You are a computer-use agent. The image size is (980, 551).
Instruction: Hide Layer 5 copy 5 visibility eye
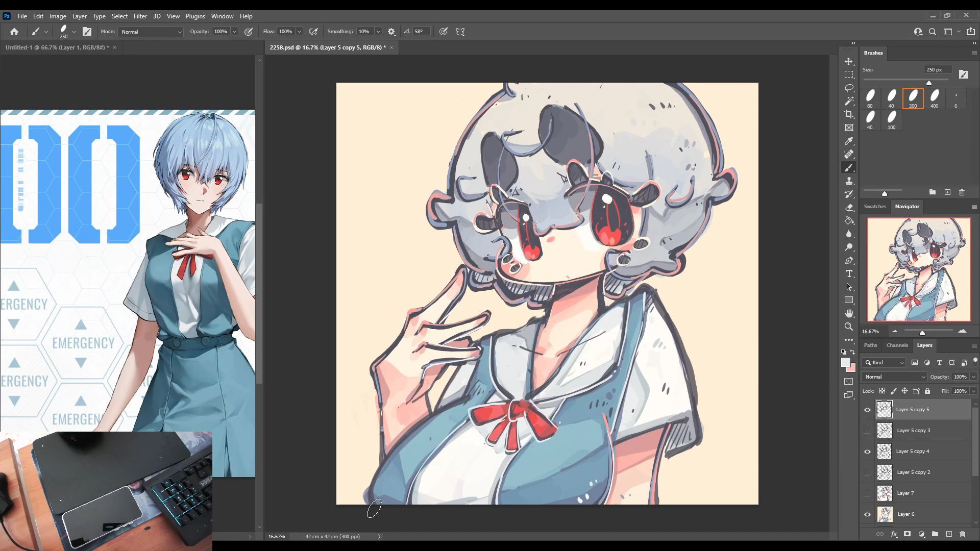[867, 410]
